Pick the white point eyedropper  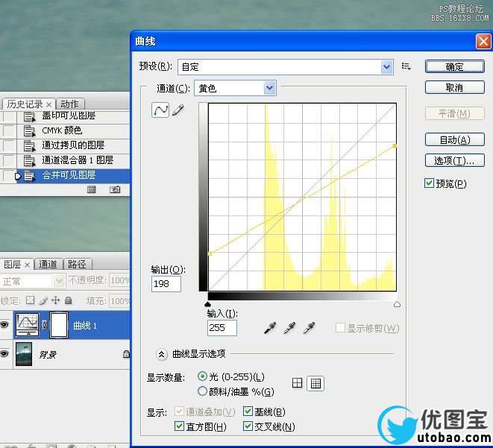pyautogui.click(x=308, y=328)
